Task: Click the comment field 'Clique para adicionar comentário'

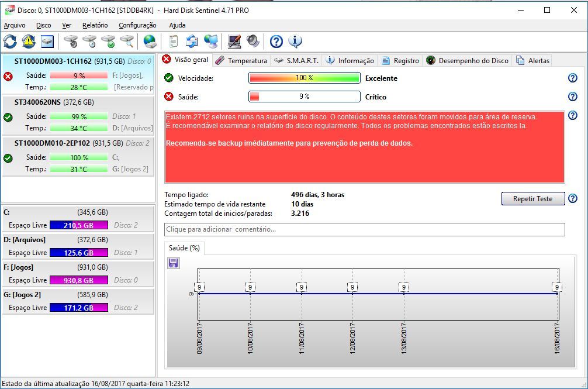Action: [365, 229]
